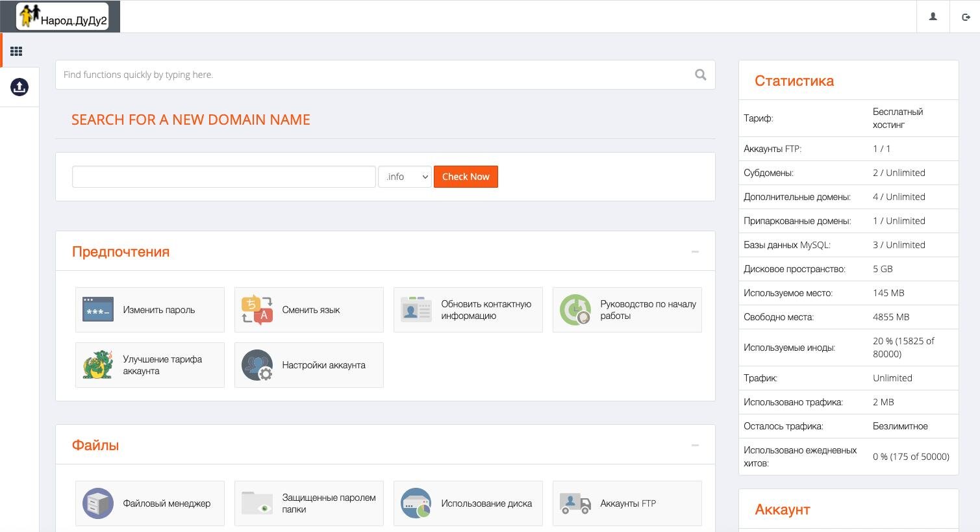This screenshot has height=532, width=980.
Task: Click the logout icon at top right
Action: click(966, 17)
